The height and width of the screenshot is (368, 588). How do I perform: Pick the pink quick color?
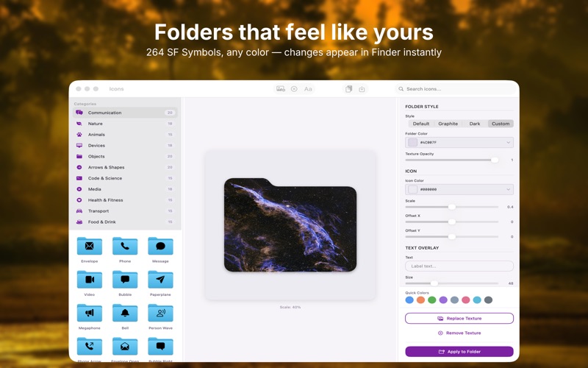pyautogui.click(x=466, y=300)
